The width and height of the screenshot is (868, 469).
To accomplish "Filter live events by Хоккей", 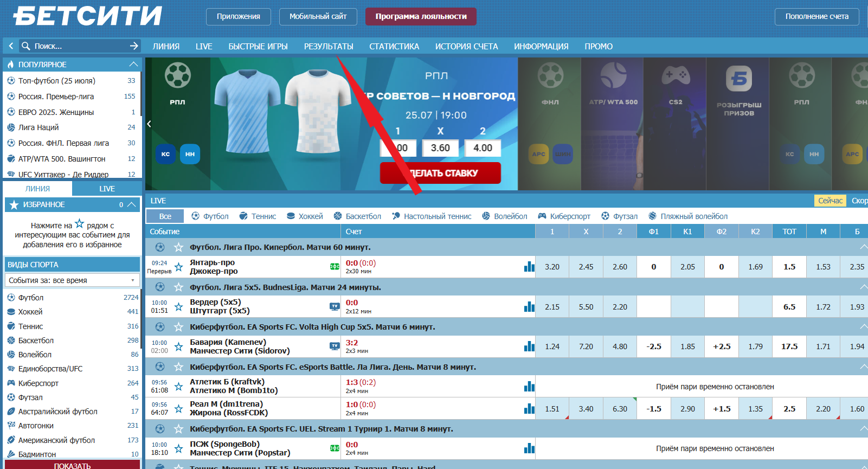I will click(305, 216).
